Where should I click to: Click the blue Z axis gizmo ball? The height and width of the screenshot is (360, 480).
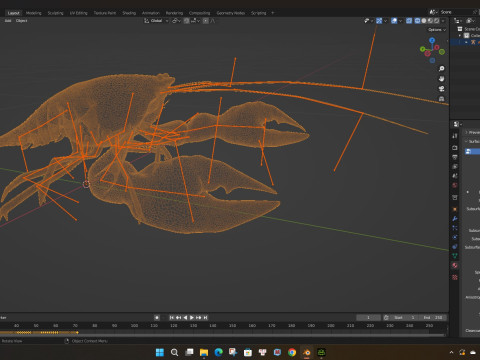point(432,40)
